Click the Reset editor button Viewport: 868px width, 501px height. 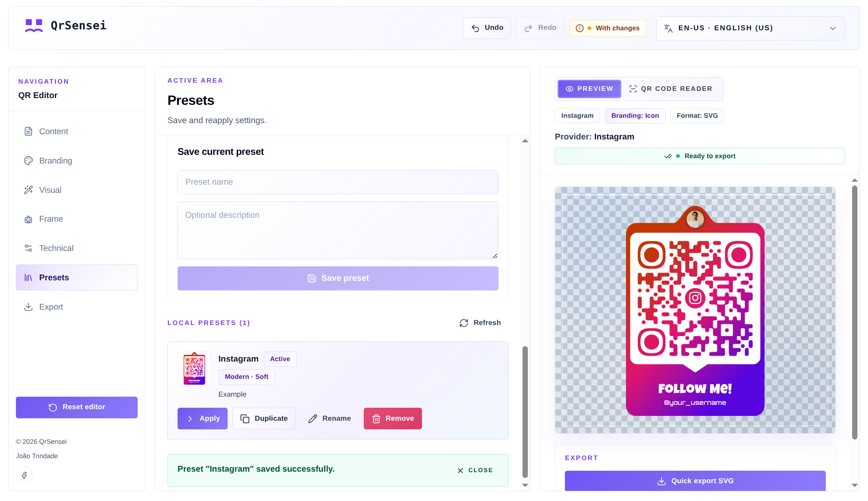coord(77,407)
